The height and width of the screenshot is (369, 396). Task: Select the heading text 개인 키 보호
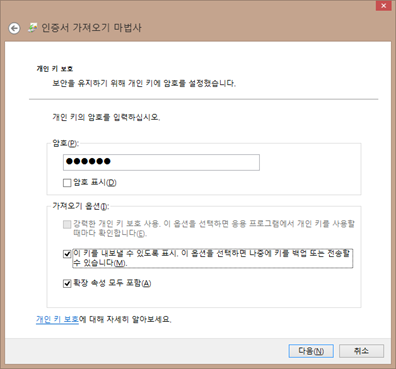pos(55,69)
